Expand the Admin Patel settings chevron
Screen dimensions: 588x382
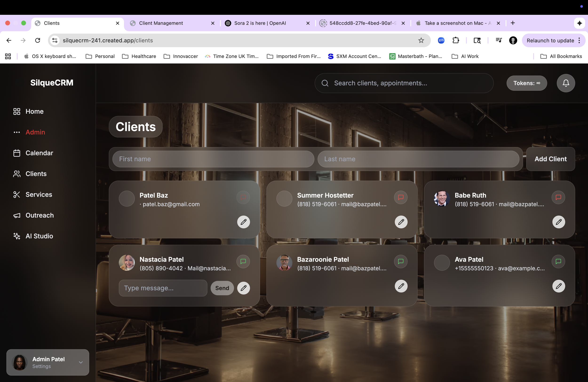[x=80, y=362]
